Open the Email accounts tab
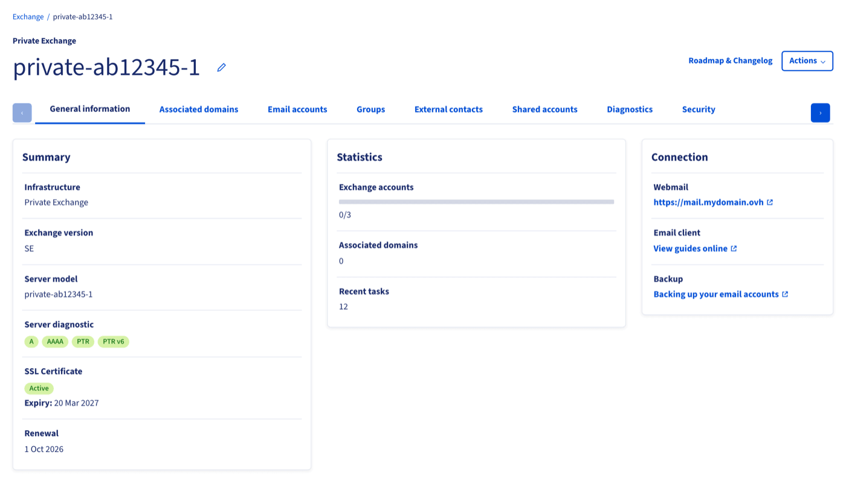This screenshot has height=504, width=846. pyautogui.click(x=297, y=109)
